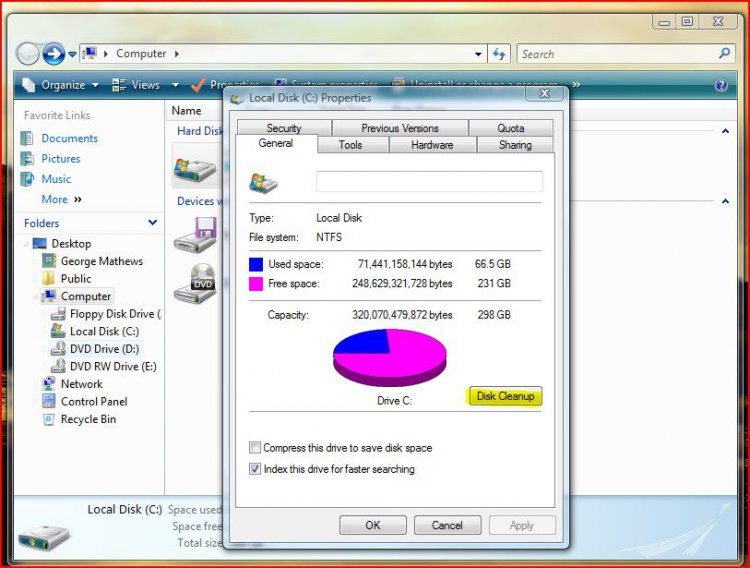Select DVD RW Drive (E:) in the Folders tree
Image resolution: width=750 pixels, height=568 pixels.
click(113, 367)
